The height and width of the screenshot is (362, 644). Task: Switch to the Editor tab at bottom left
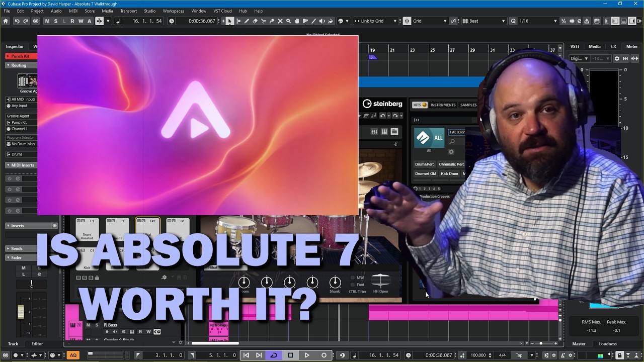point(37,344)
